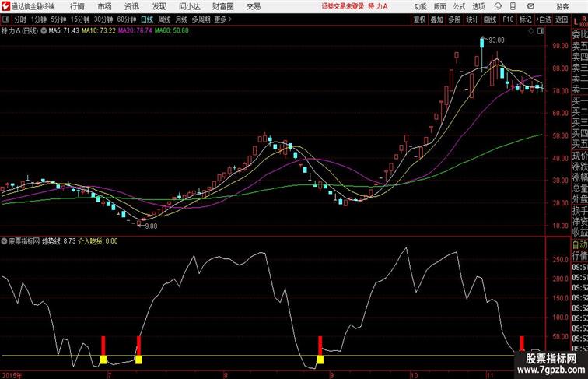Click the 返回 back button
The height and width of the screenshot is (379, 588).
coord(562,19)
